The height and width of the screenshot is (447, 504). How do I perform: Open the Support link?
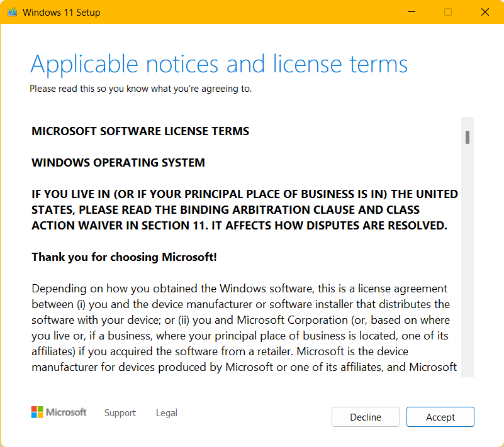120,412
